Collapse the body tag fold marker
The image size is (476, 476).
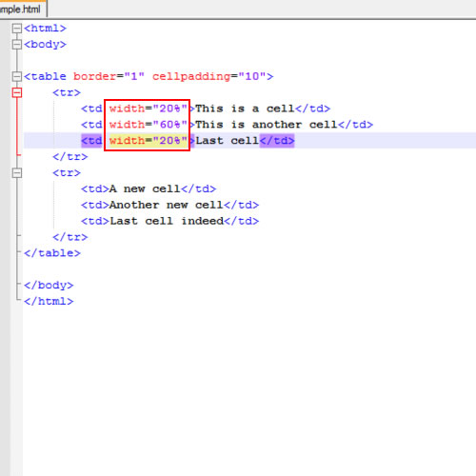pos(16,45)
